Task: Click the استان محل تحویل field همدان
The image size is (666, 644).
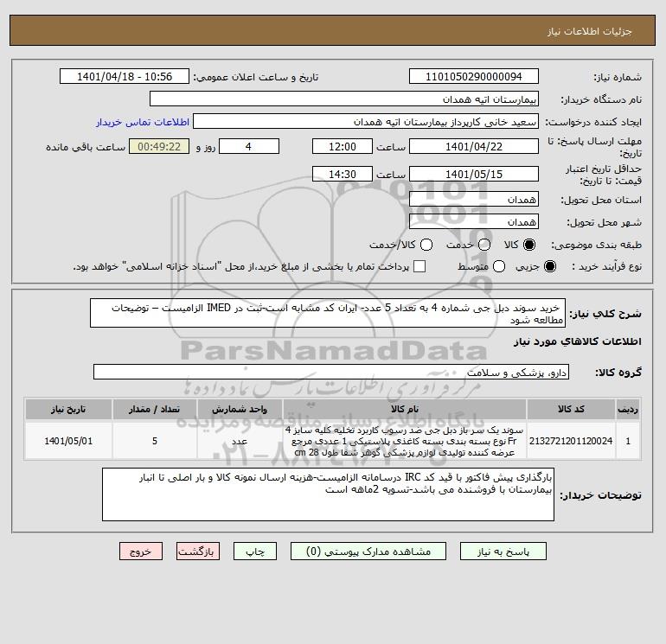Action: click(474, 199)
